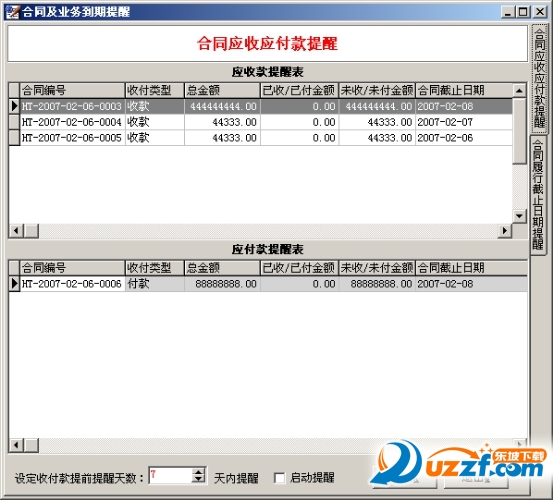Click 收付类型 header in receivables table
Image resolution: width=554 pixels, height=501 pixels.
coord(155,90)
